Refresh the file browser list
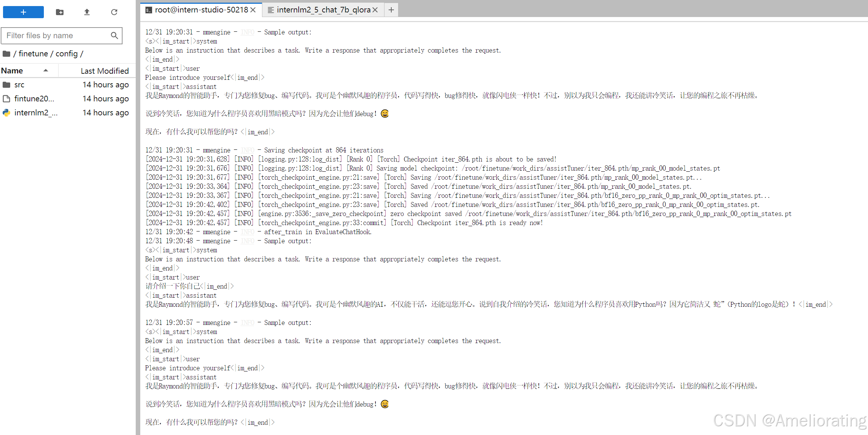Viewport: 868px width, 435px height. [114, 12]
